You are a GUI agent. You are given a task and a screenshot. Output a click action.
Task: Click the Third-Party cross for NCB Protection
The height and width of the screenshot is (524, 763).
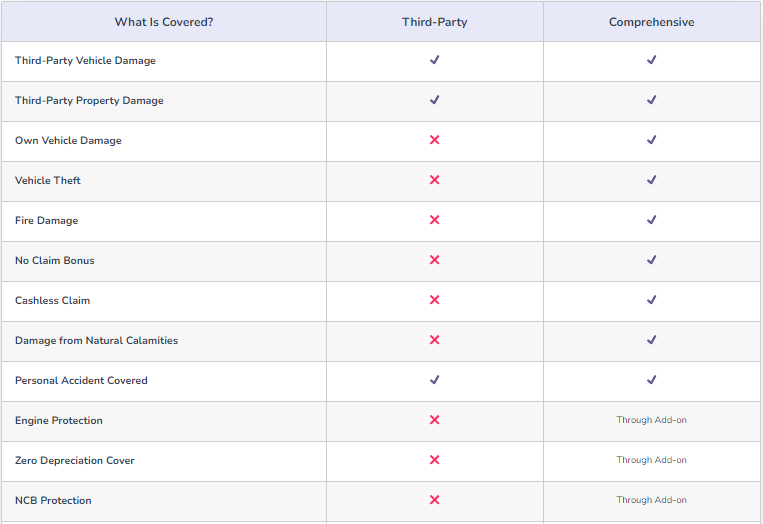[x=434, y=500]
